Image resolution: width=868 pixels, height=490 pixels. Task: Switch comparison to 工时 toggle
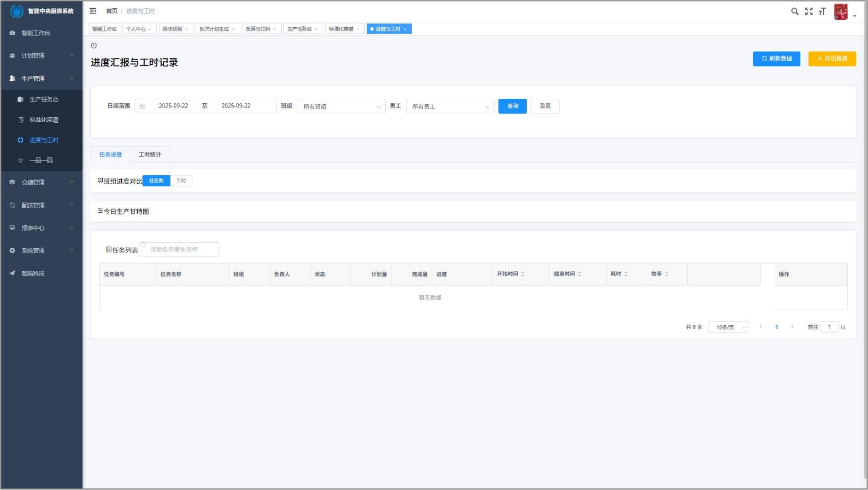(181, 181)
